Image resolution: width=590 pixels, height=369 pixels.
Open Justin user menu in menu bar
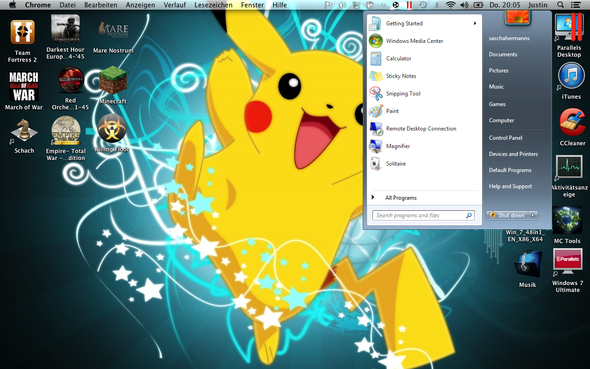(537, 5)
